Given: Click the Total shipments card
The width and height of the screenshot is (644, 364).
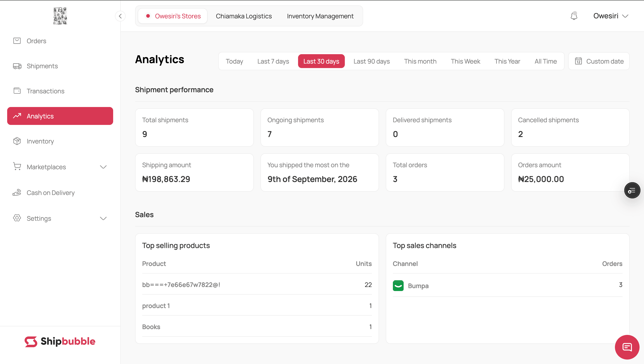Looking at the screenshot, I should 194,127.
